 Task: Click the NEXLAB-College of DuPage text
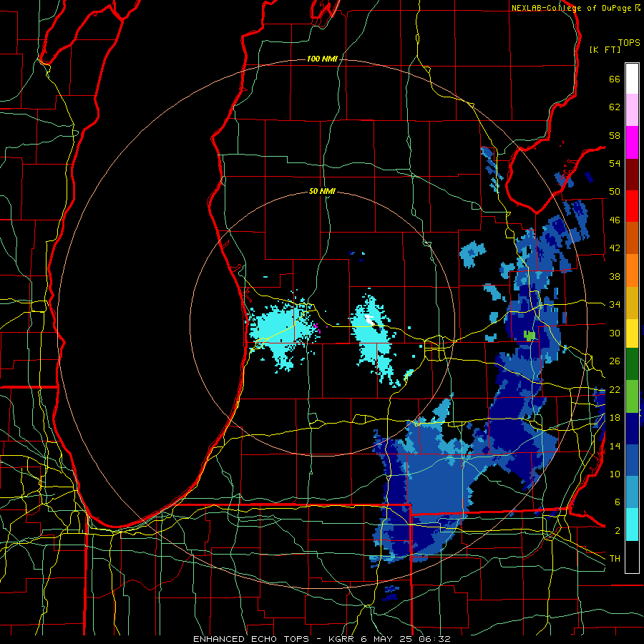click(x=571, y=8)
